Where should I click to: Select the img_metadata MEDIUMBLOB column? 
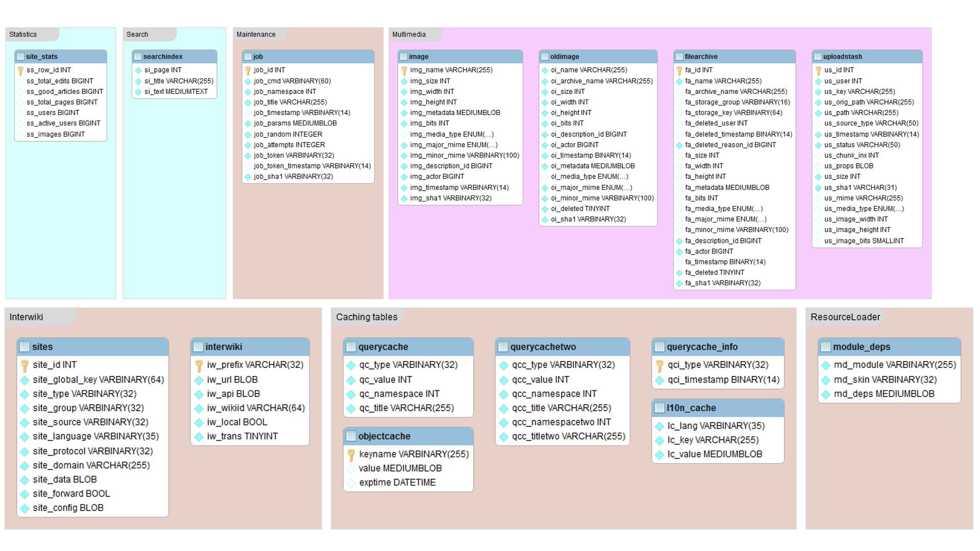[x=455, y=113]
